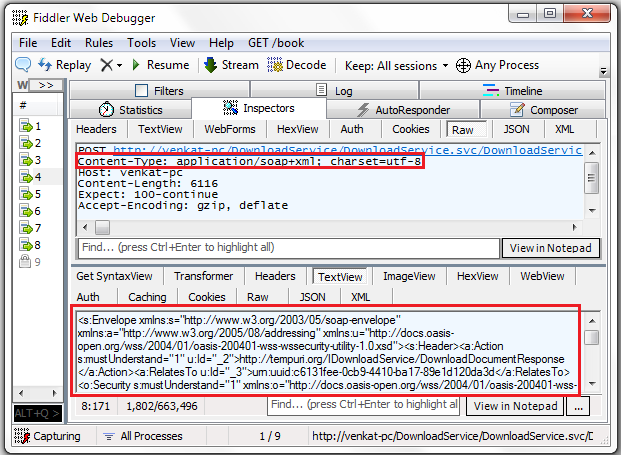Select session 3 icon in list

pos(26,160)
